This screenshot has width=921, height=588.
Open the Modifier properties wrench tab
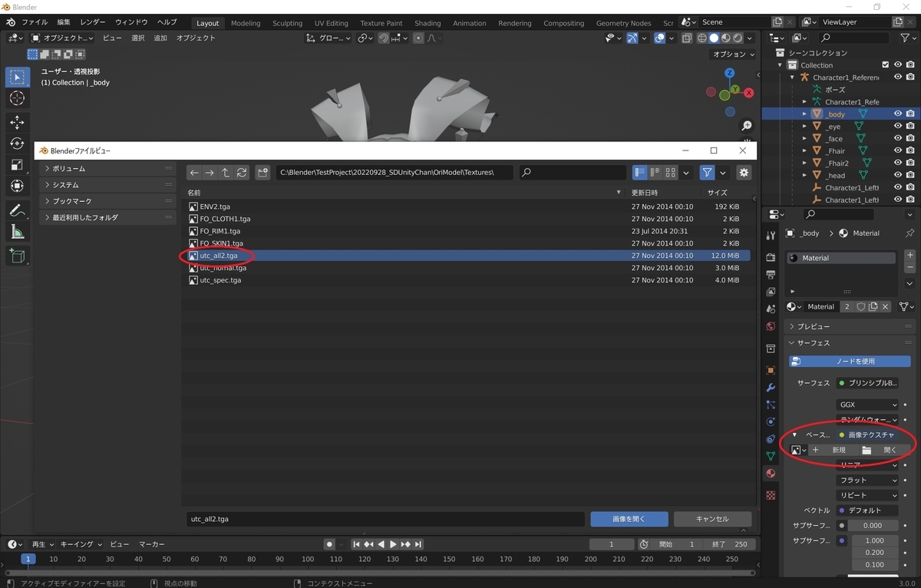[x=771, y=387]
